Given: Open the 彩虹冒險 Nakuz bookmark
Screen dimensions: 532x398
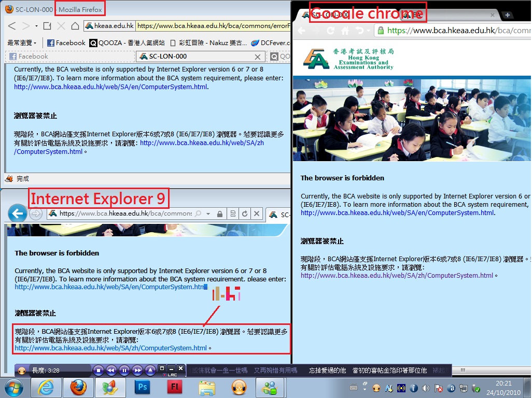Looking at the screenshot, I should [x=208, y=42].
